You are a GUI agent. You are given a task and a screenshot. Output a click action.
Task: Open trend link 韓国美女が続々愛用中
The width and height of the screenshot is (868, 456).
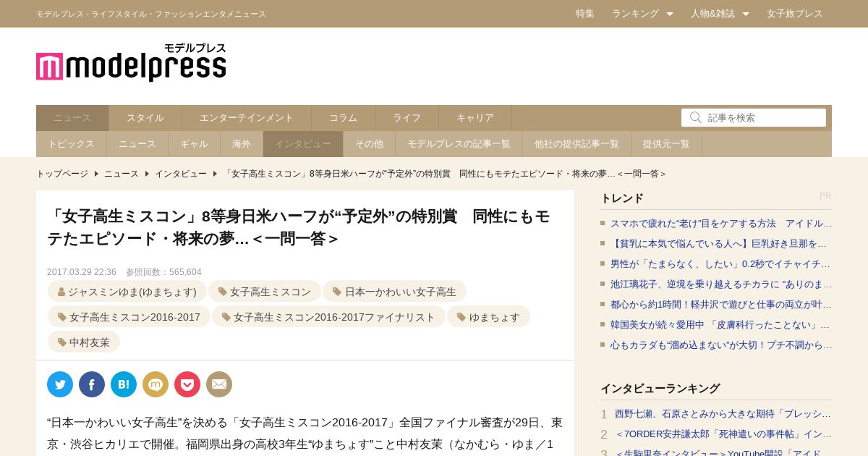(x=721, y=325)
